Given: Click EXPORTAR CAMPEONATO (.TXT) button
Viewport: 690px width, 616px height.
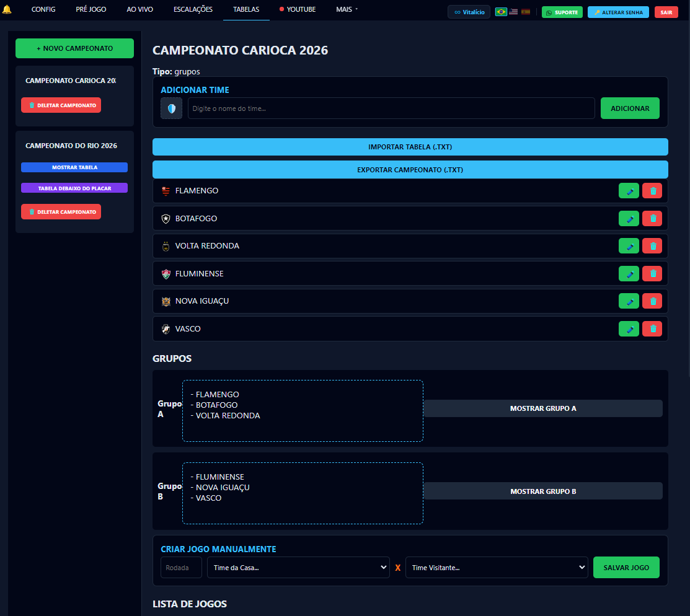Looking at the screenshot, I should click(410, 170).
